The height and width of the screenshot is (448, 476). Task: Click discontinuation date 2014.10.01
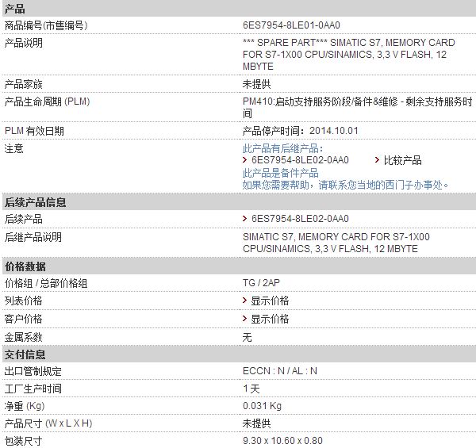tap(334, 131)
